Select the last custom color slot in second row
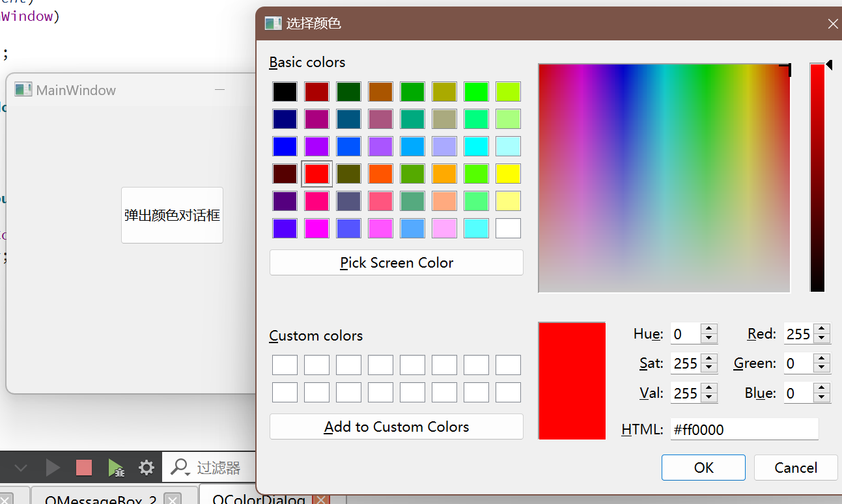Viewport: 842px width, 504px height. pyautogui.click(x=508, y=392)
